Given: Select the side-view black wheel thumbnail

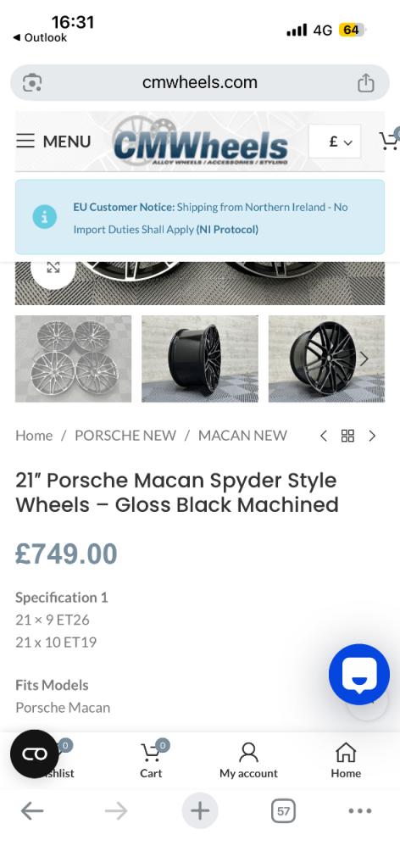Looking at the screenshot, I should pos(200,359).
